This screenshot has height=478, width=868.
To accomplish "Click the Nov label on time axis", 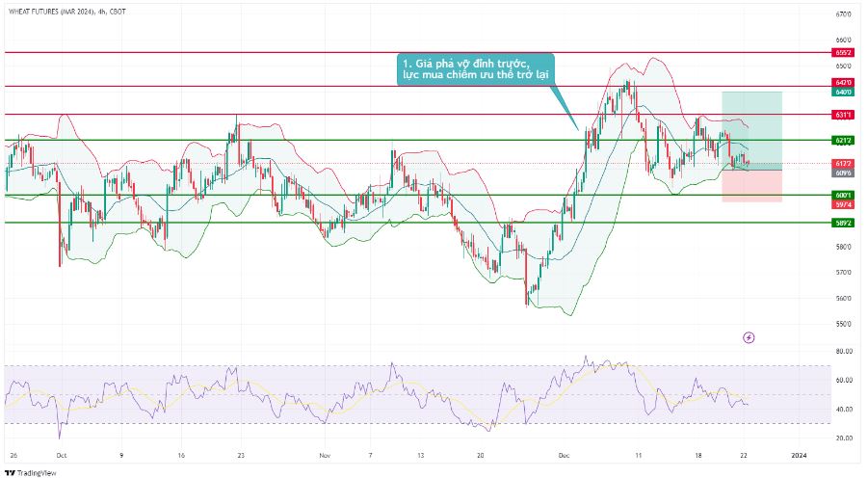I will [325, 453].
